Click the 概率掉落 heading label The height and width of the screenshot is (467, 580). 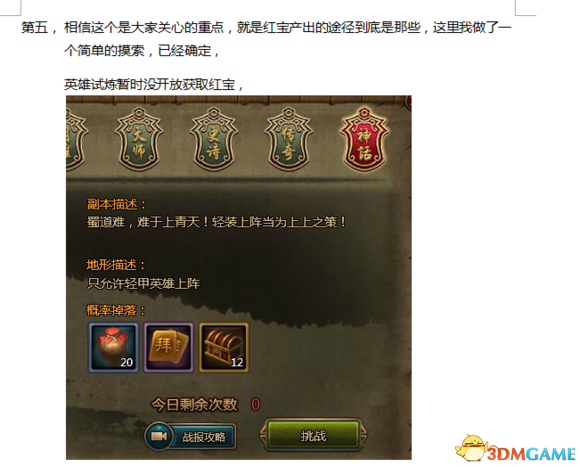click(116, 310)
